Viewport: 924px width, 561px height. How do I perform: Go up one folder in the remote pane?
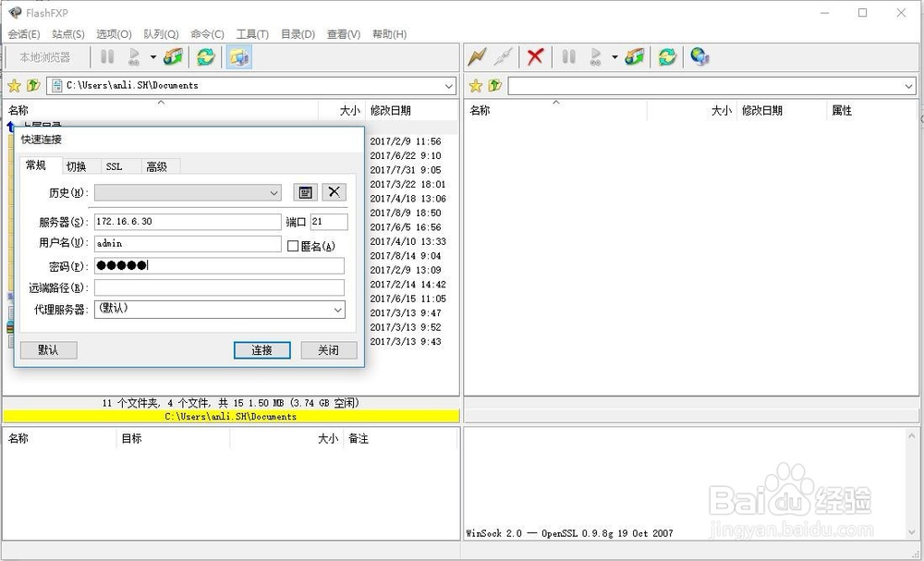[x=495, y=86]
